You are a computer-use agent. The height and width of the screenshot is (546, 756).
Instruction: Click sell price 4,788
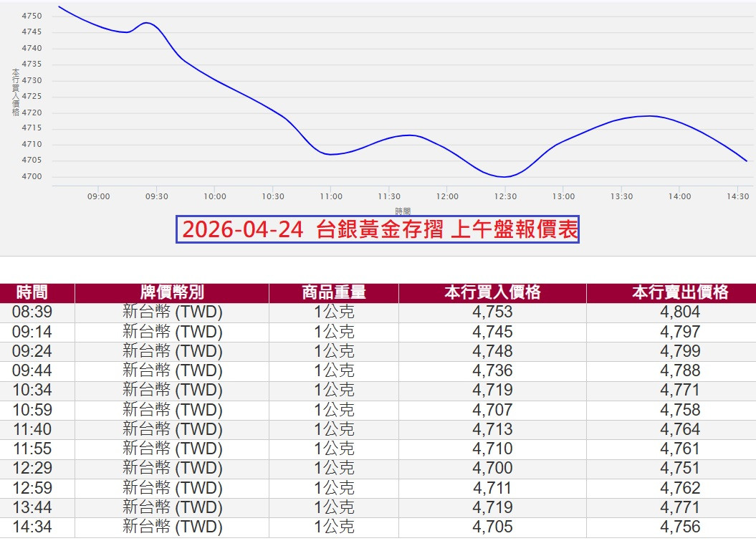(x=680, y=370)
